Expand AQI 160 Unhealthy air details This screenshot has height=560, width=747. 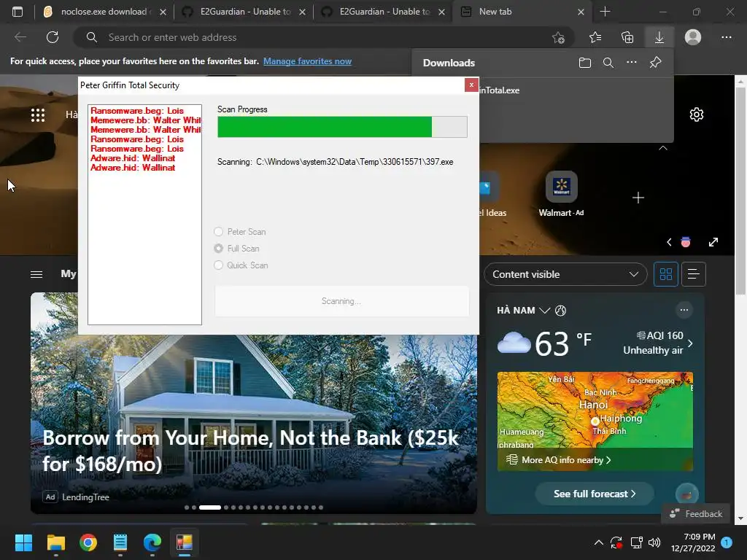(x=659, y=343)
